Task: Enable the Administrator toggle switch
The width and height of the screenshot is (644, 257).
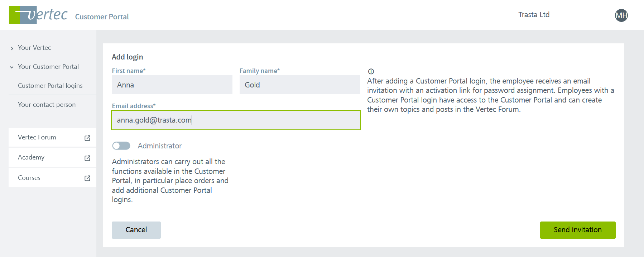Action: point(121,146)
